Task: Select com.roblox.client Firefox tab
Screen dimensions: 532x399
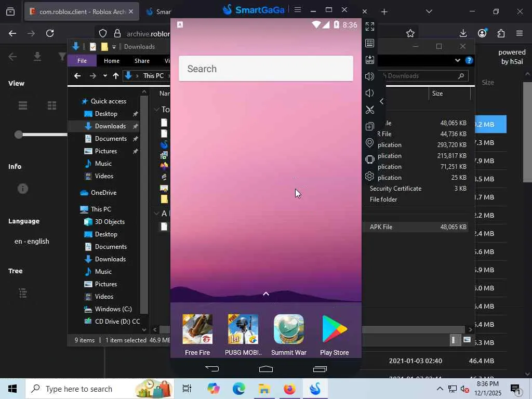Action: click(82, 11)
